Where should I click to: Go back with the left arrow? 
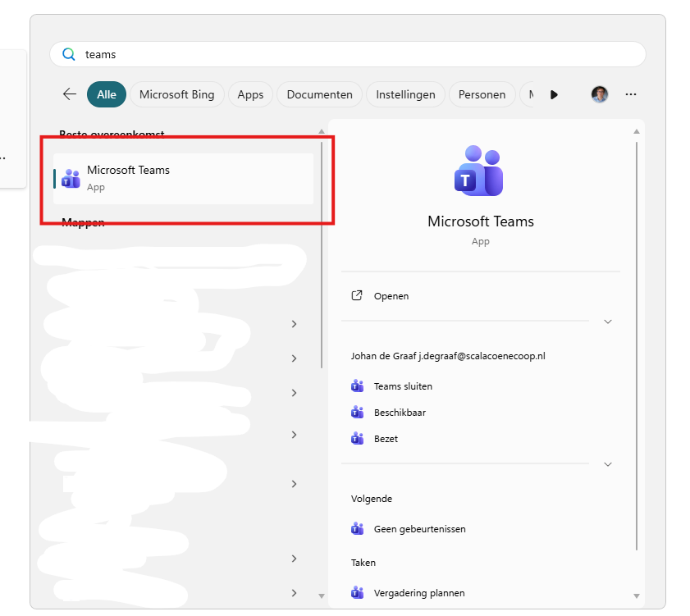coord(70,94)
